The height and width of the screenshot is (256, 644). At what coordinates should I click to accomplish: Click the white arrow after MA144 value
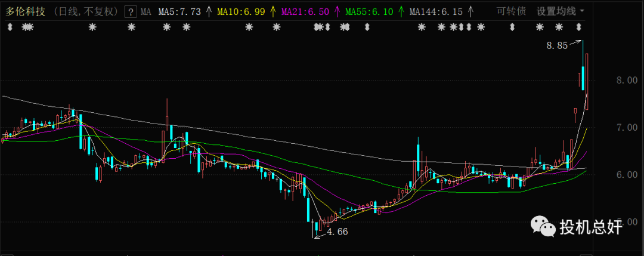click(x=471, y=11)
